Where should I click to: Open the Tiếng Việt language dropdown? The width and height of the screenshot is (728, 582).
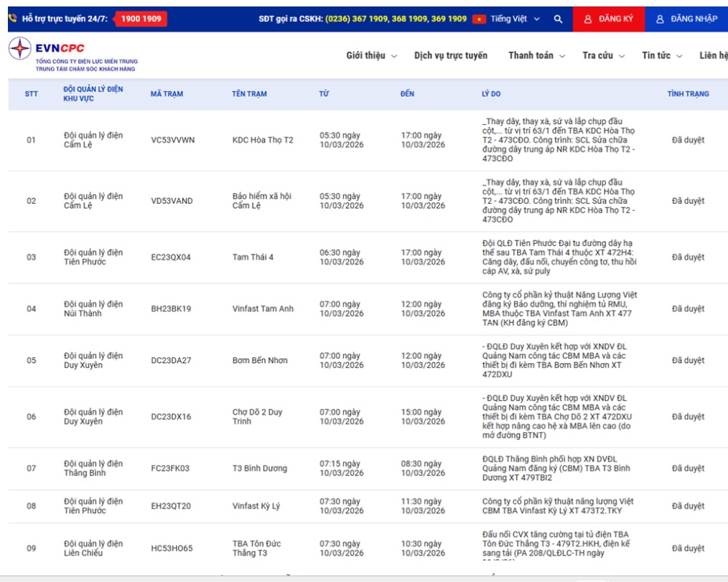pyautogui.click(x=515, y=19)
